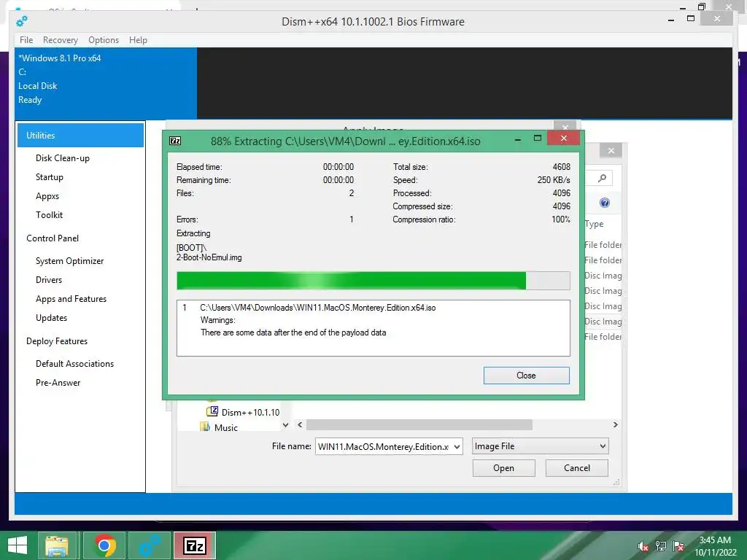
Task: Open Default Associations
Action: pos(75,364)
